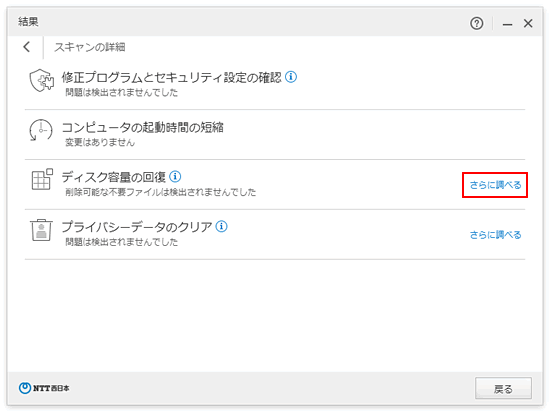550x418 pixels.
Task: Select the 修正プログラムとセキュリティ設定の確認 heading
Action: [x=172, y=77]
